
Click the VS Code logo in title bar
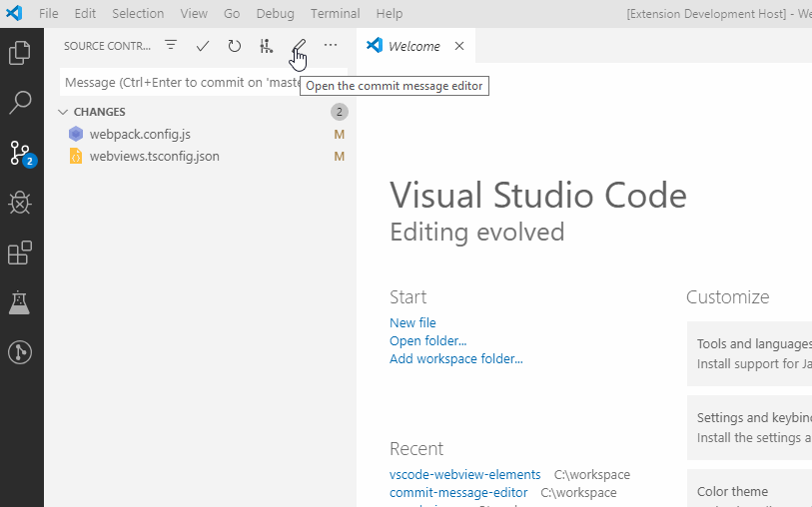coord(14,13)
